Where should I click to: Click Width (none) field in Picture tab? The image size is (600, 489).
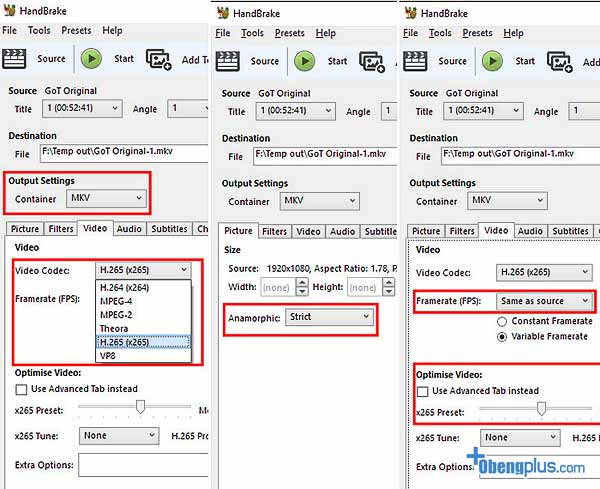279,287
